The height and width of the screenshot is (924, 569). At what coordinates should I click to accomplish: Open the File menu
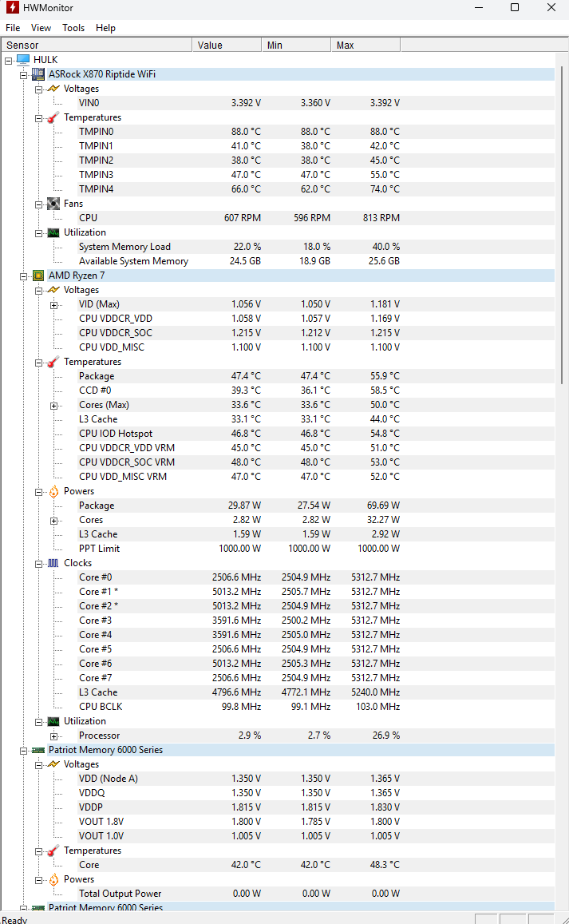tap(13, 28)
